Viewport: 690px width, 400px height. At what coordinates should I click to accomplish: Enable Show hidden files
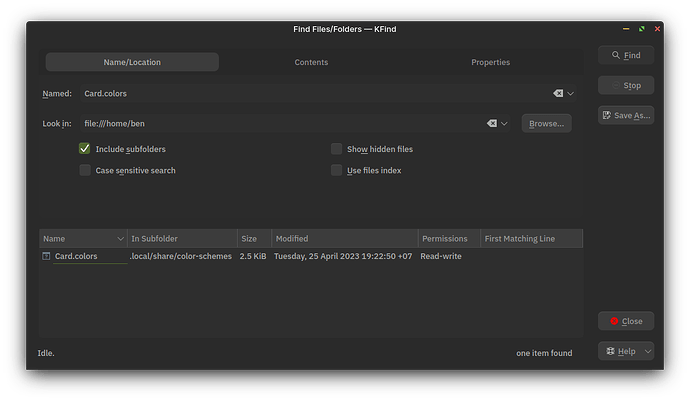336,149
